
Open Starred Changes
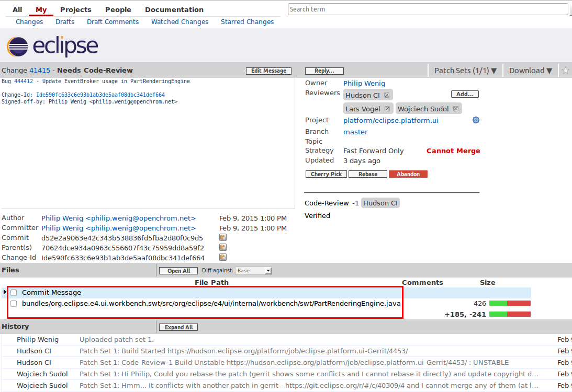[x=248, y=22]
